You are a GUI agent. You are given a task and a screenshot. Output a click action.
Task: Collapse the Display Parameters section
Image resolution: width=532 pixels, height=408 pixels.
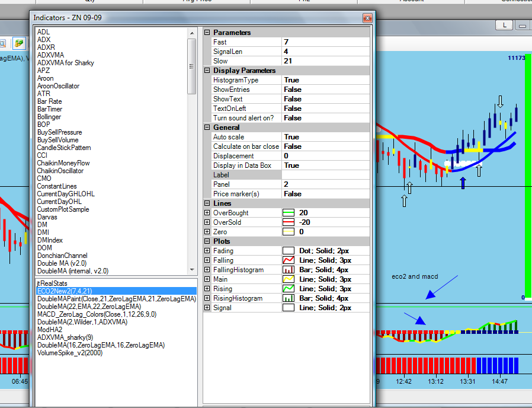click(207, 71)
